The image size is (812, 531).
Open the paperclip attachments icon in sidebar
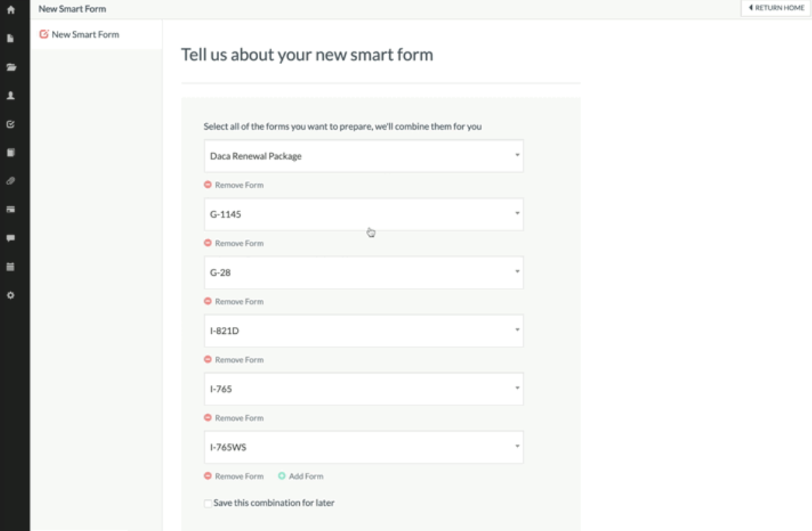click(10, 182)
